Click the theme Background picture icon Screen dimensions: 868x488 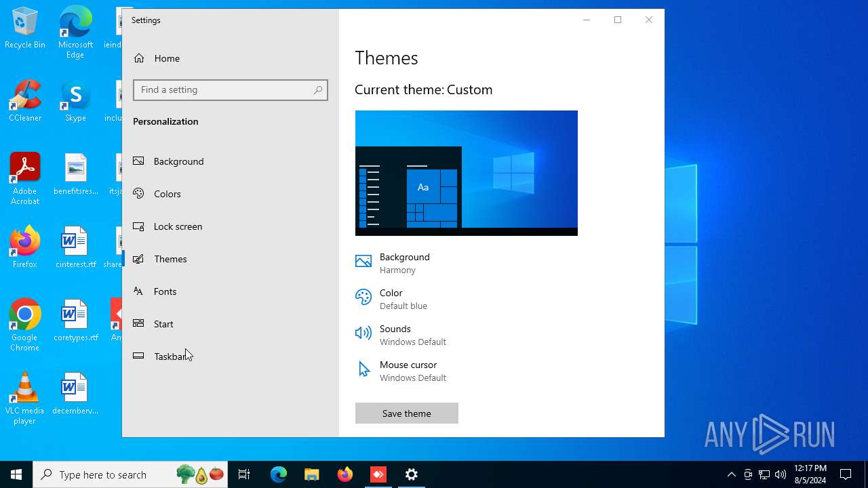click(x=363, y=262)
